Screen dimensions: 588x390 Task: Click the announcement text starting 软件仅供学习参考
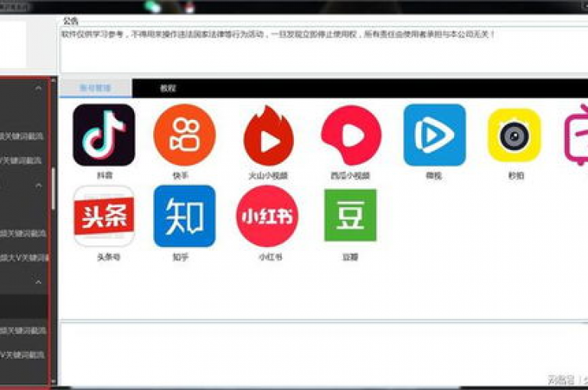click(x=278, y=34)
